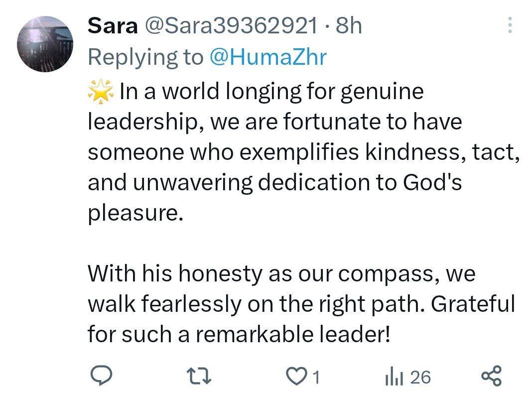Image resolution: width=532 pixels, height=399 pixels.
Task: Open the @Sara39362921 handle profile
Action: click(x=231, y=25)
